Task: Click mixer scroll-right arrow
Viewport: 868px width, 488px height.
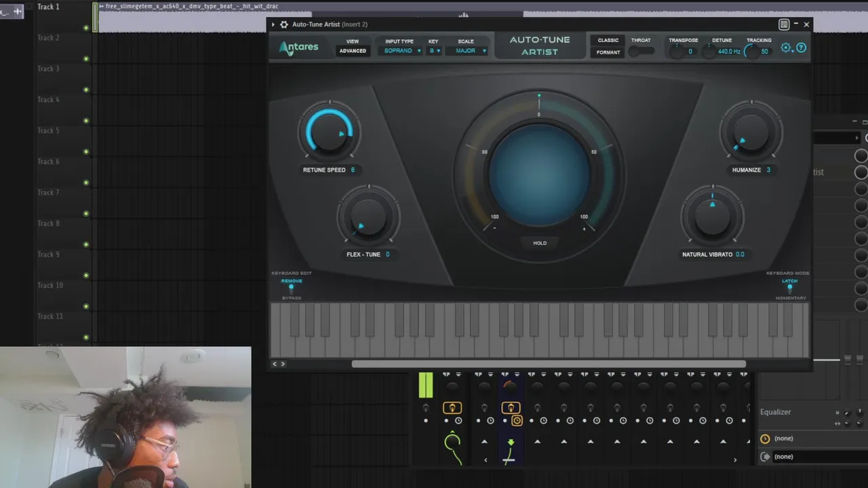Action: [735, 460]
